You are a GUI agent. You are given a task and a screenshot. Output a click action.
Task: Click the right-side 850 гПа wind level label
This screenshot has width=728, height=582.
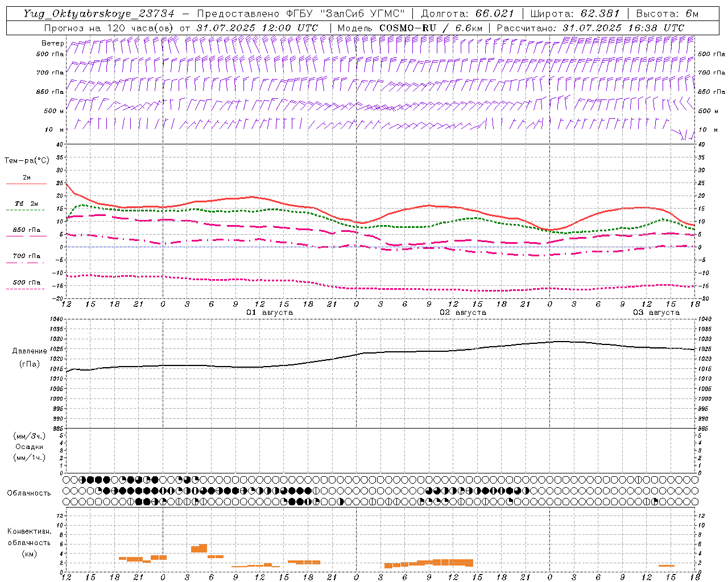[712, 92]
